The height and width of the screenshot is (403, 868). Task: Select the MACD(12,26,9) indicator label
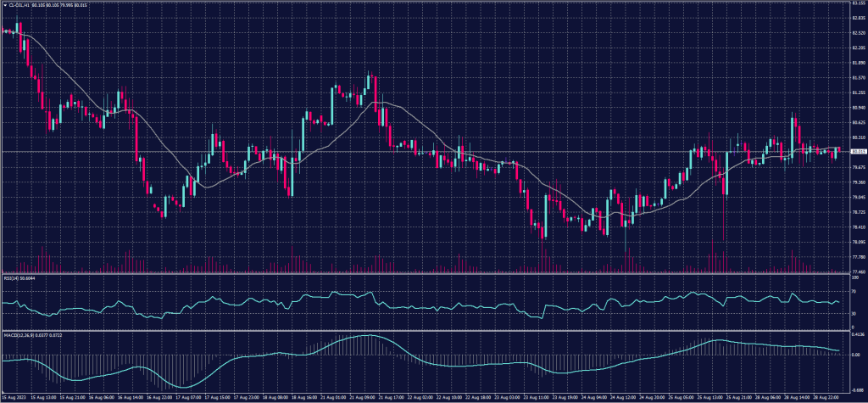(x=20, y=336)
